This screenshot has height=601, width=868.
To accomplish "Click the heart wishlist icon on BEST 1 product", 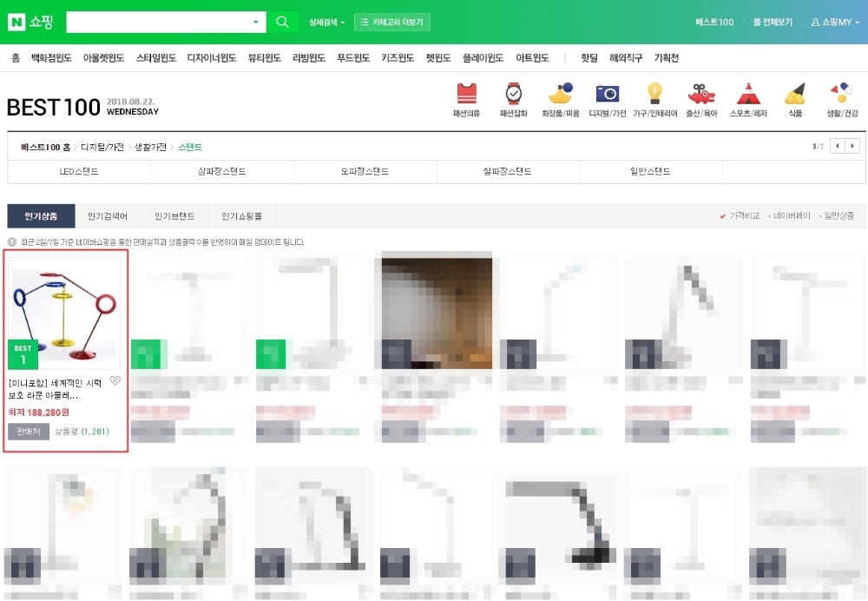I will coord(115,381).
